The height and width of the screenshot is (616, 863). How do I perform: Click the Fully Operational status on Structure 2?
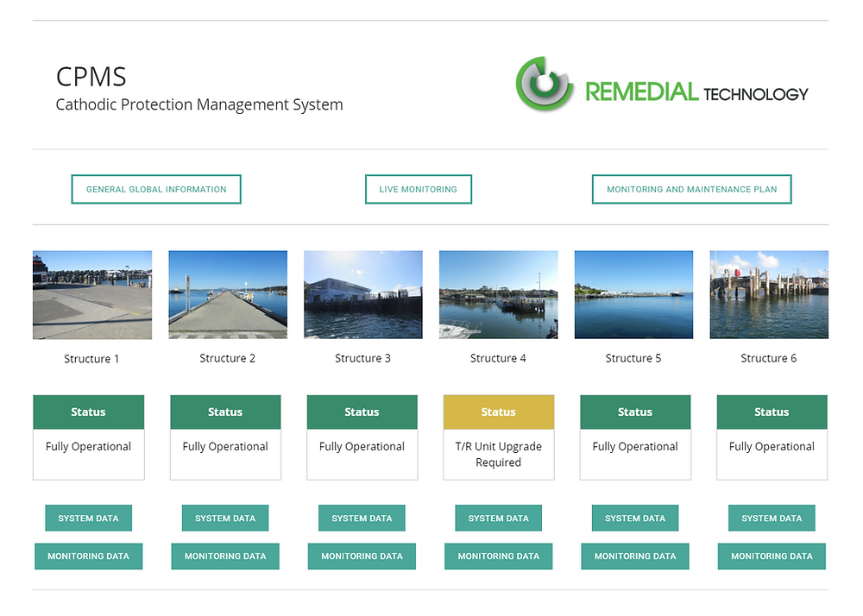[x=224, y=446]
